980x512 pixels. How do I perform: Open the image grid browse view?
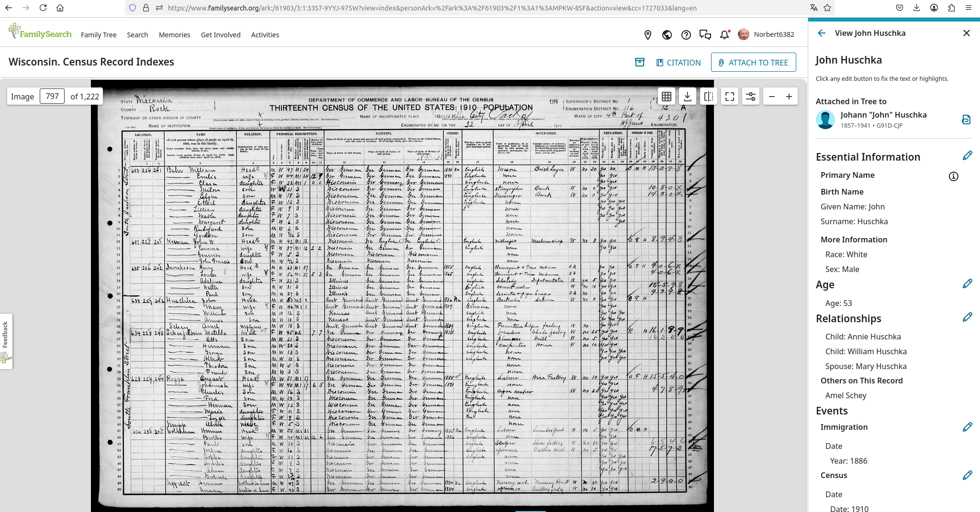coord(667,97)
